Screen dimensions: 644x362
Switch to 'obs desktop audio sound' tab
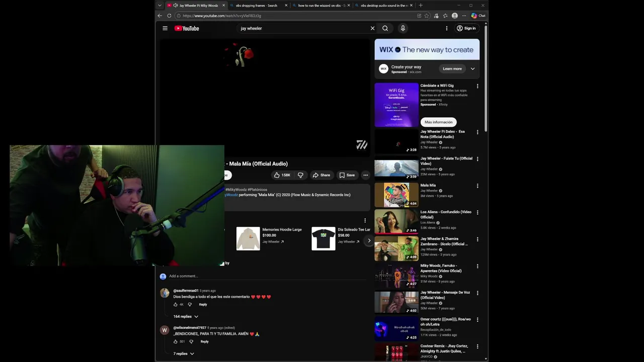coord(384,6)
